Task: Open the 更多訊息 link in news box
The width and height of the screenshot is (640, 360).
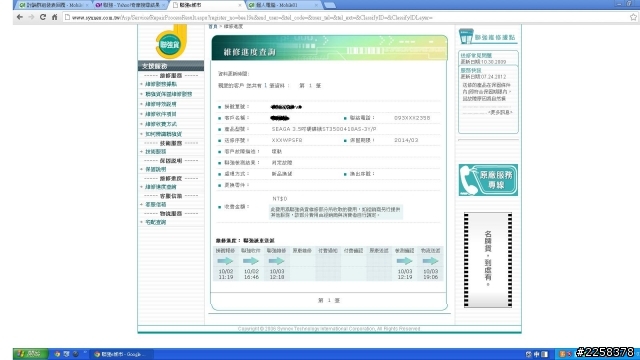Action: coord(500,112)
